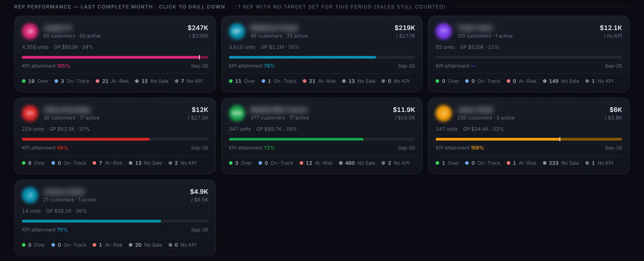
Task: Click the orange 159% KPI progress bar
Action: pyautogui.click(x=528, y=139)
